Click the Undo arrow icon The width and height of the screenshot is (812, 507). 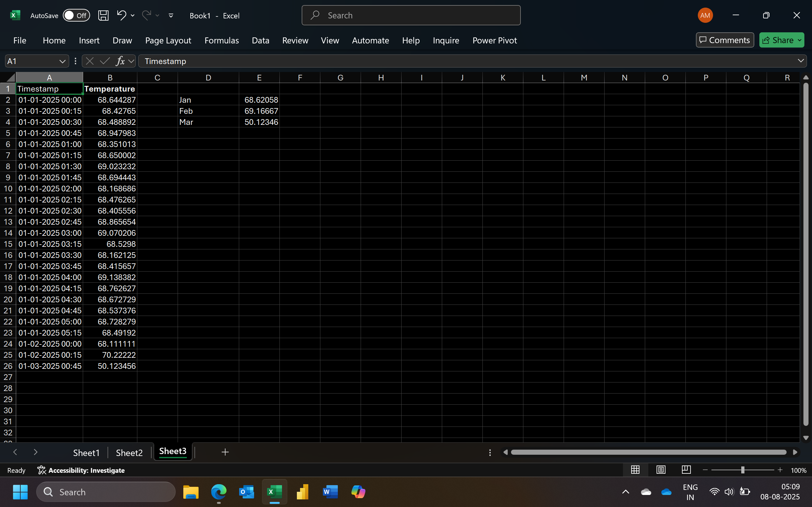tap(121, 15)
